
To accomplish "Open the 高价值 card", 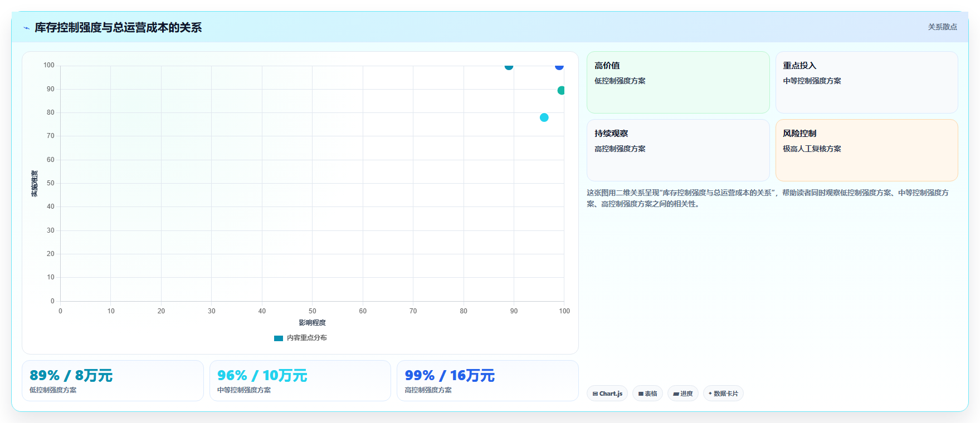I will pos(678,82).
